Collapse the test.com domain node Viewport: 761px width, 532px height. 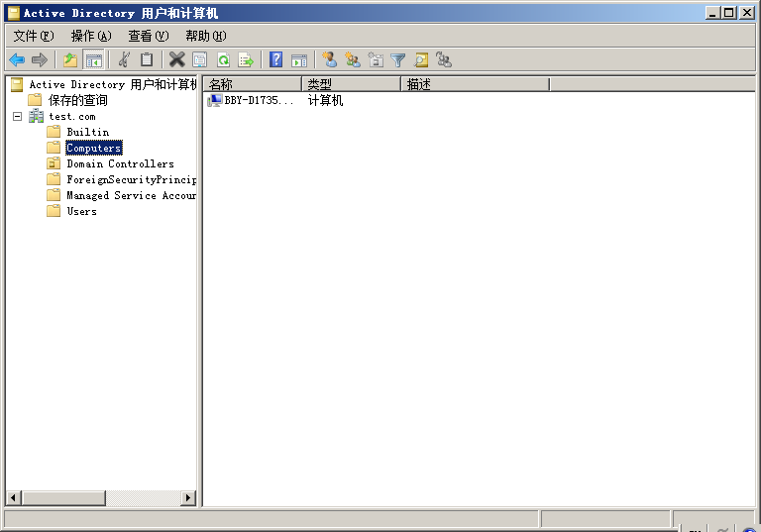point(18,117)
